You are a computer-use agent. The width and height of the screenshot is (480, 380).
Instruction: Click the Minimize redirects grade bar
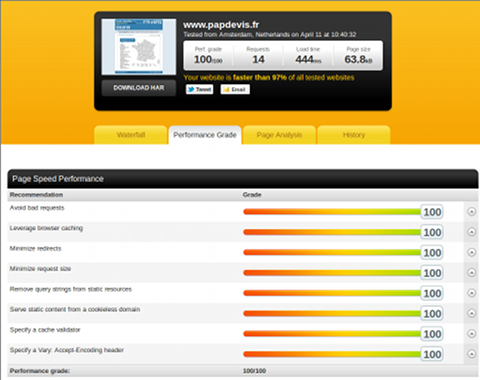tap(332, 253)
